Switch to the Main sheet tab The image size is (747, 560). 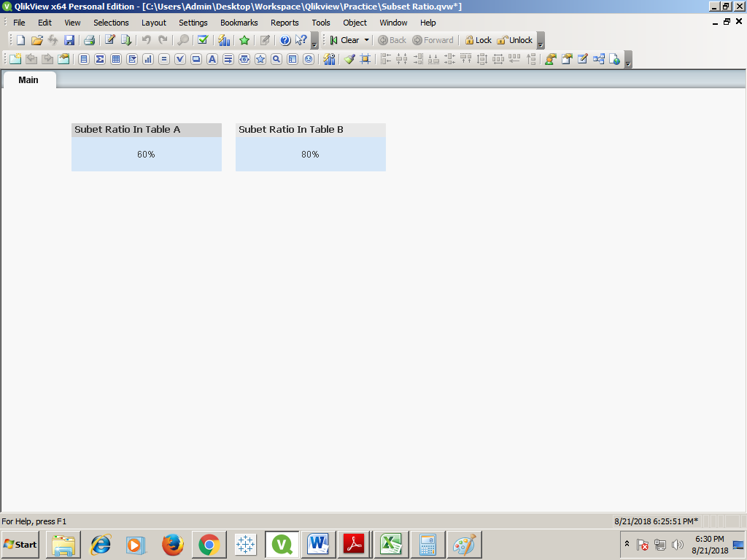(x=29, y=80)
